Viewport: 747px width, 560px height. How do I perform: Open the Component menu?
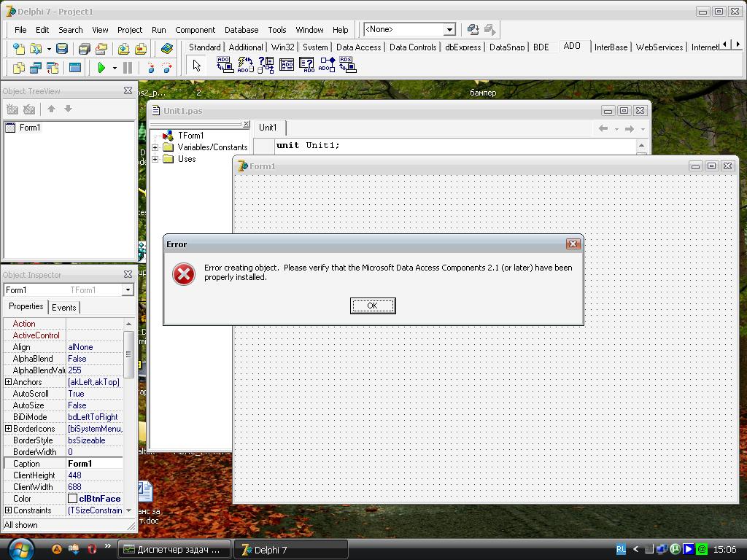click(x=195, y=29)
